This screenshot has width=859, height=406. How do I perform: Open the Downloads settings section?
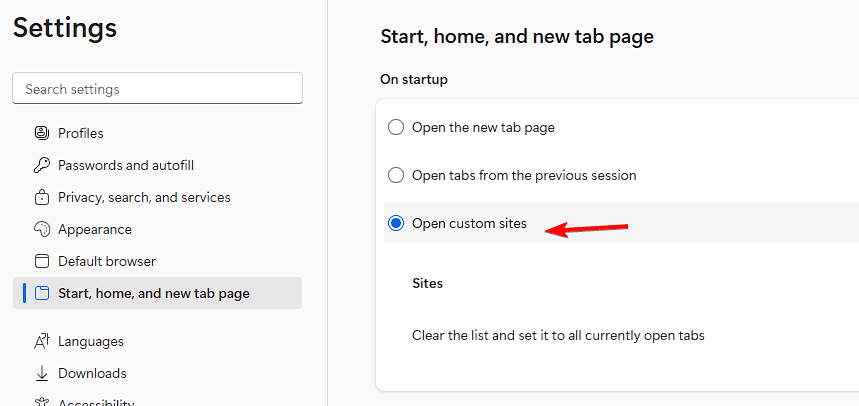(92, 373)
